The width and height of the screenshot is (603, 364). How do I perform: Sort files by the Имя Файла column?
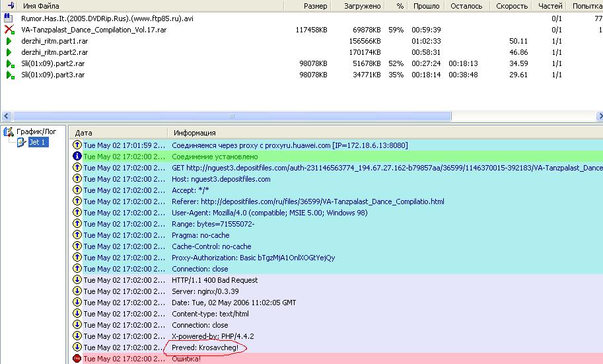[41, 6]
